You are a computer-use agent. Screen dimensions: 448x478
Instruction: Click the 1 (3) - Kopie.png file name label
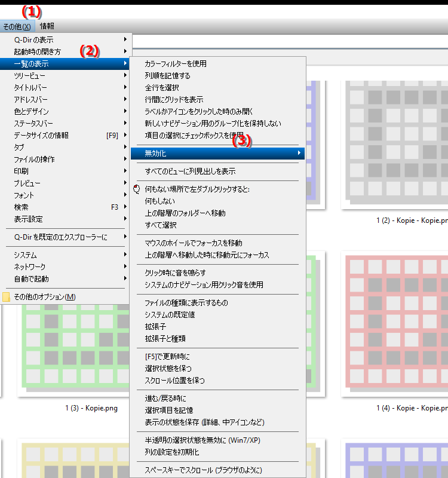[x=91, y=409]
